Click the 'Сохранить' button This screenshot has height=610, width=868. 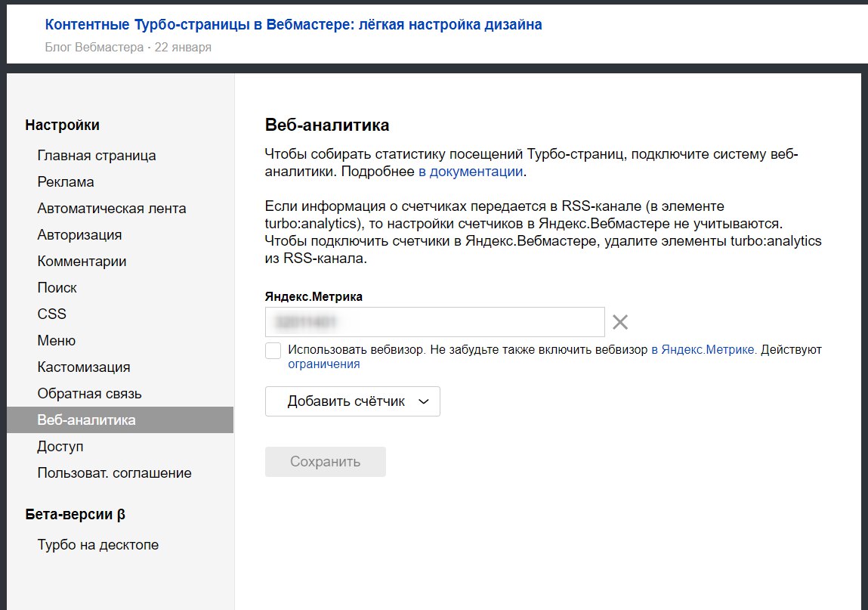coord(326,462)
